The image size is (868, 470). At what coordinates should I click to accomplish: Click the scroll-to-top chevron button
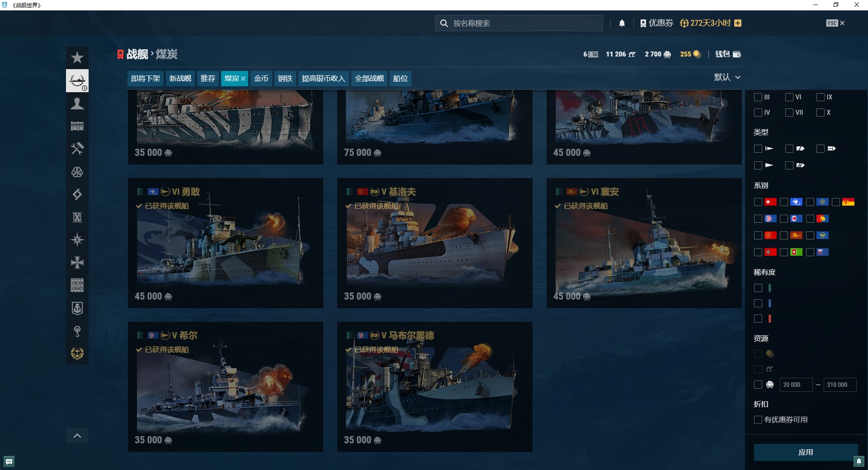[77, 436]
